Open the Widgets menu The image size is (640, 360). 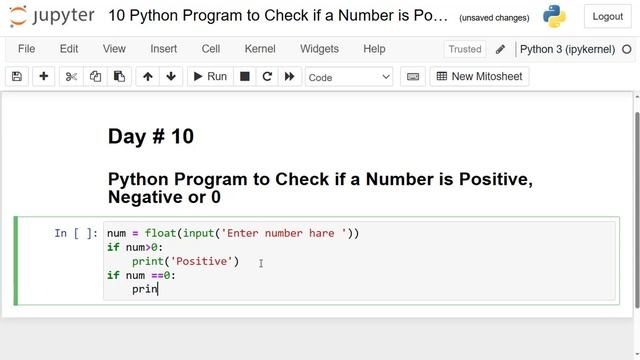[319, 49]
